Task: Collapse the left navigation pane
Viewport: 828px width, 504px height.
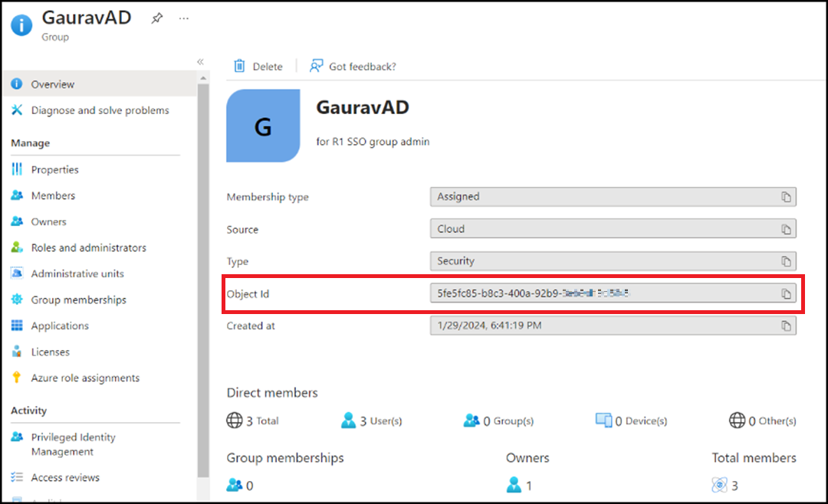Action: (x=200, y=62)
